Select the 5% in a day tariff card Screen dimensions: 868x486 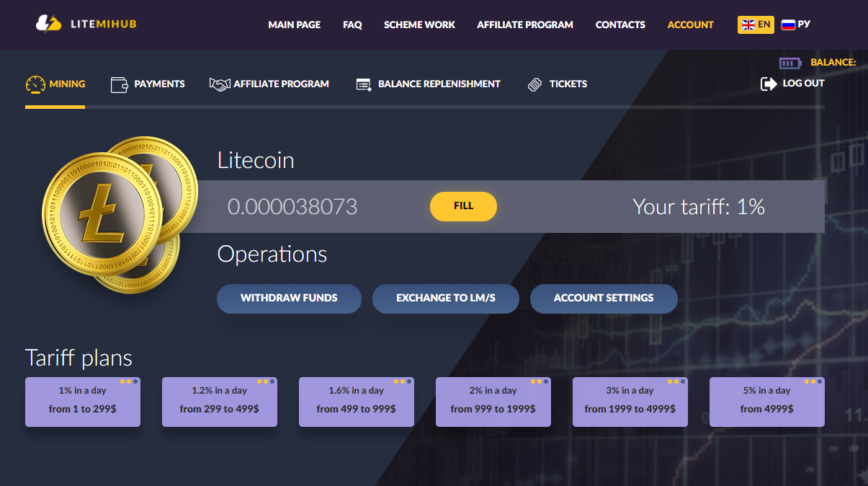(767, 402)
